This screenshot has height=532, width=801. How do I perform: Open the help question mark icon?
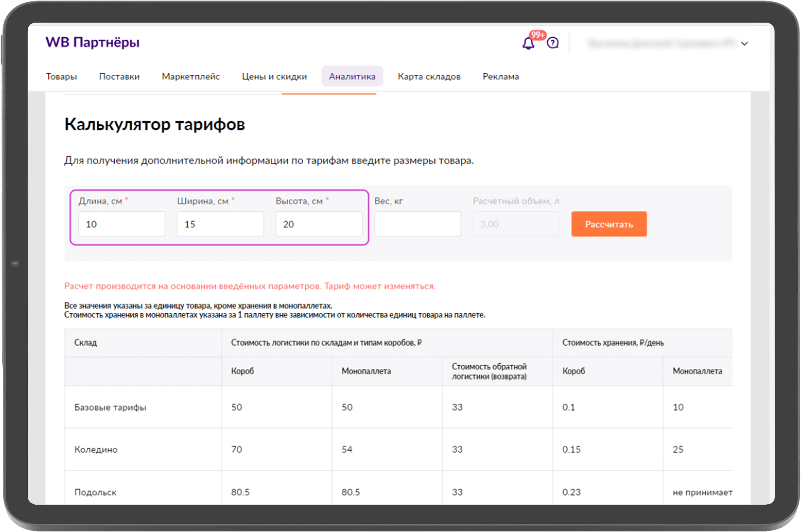pyautogui.click(x=553, y=43)
